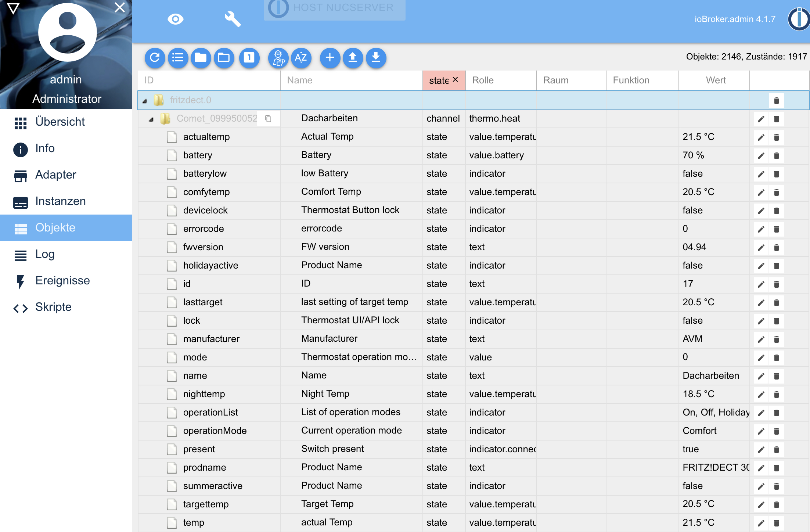Expand all folders with outlined folder icon
This screenshot has width=810, height=532.
click(224, 58)
